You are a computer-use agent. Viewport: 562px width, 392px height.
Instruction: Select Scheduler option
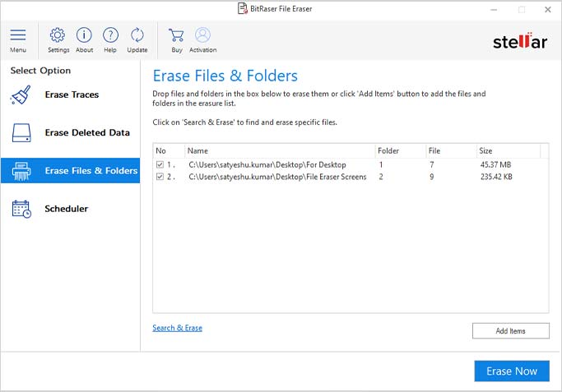[x=70, y=209]
